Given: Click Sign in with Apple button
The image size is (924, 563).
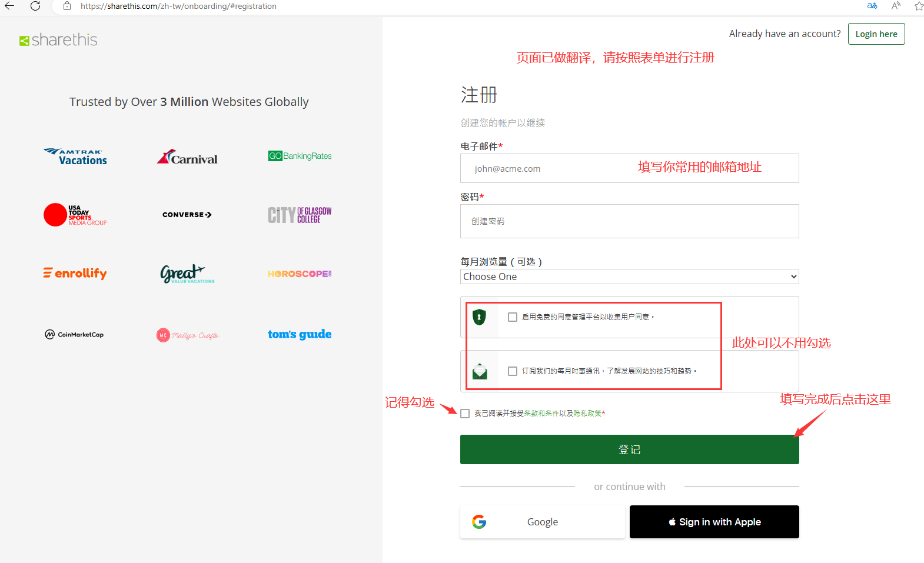Looking at the screenshot, I should click(x=714, y=522).
